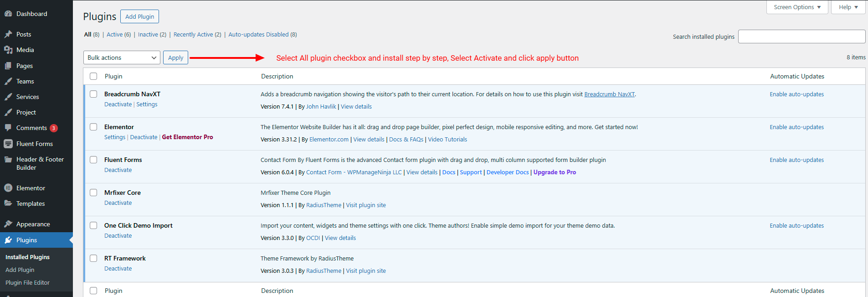Click the Dashboard gauge icon

(x=8, y=14)
